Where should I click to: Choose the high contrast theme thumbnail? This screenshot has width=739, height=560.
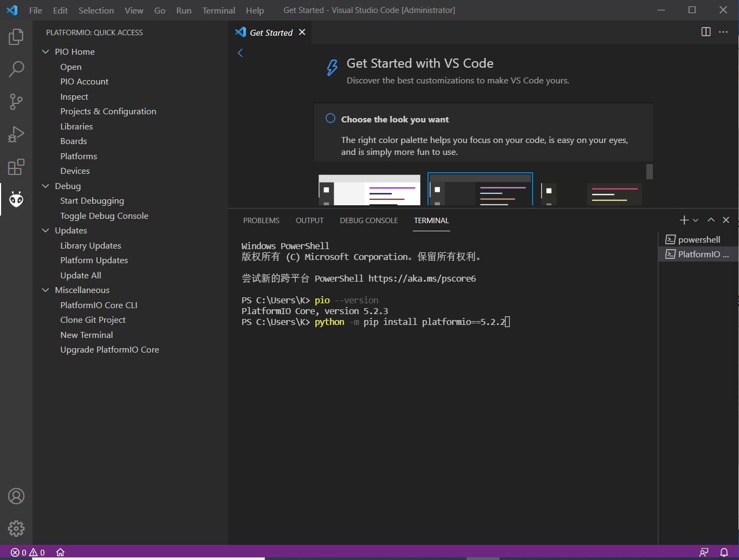[592, 193]
